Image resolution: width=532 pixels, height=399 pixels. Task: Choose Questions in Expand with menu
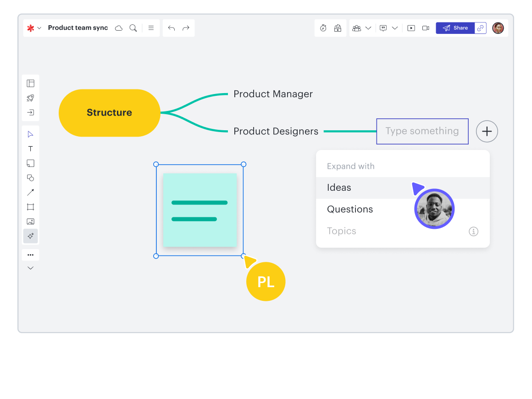(x=350, y=209)
